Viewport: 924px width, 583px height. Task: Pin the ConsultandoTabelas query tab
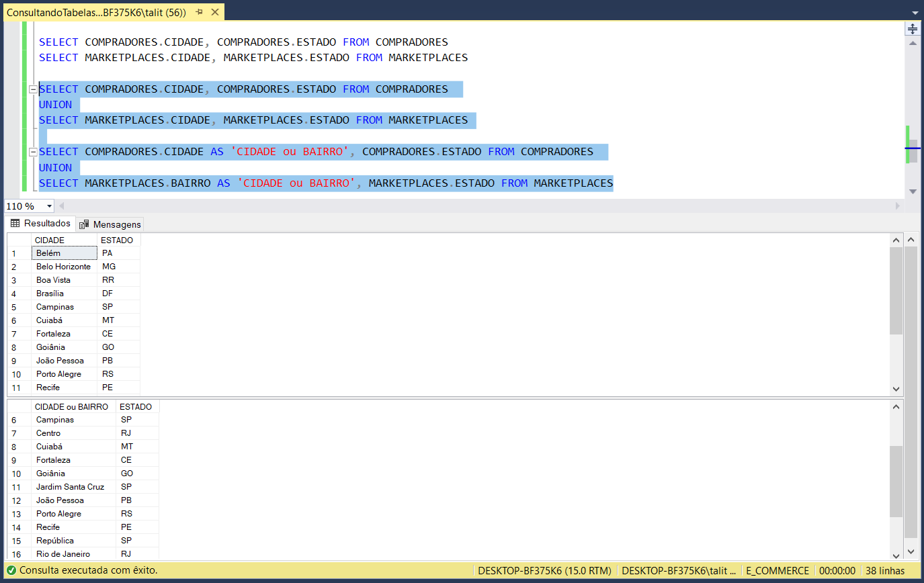[200, 13]
